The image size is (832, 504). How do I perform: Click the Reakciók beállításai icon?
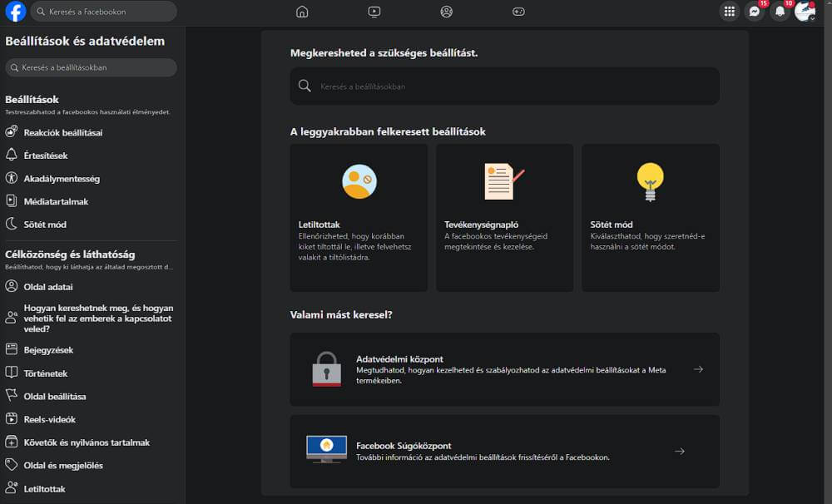pos(11,131)
